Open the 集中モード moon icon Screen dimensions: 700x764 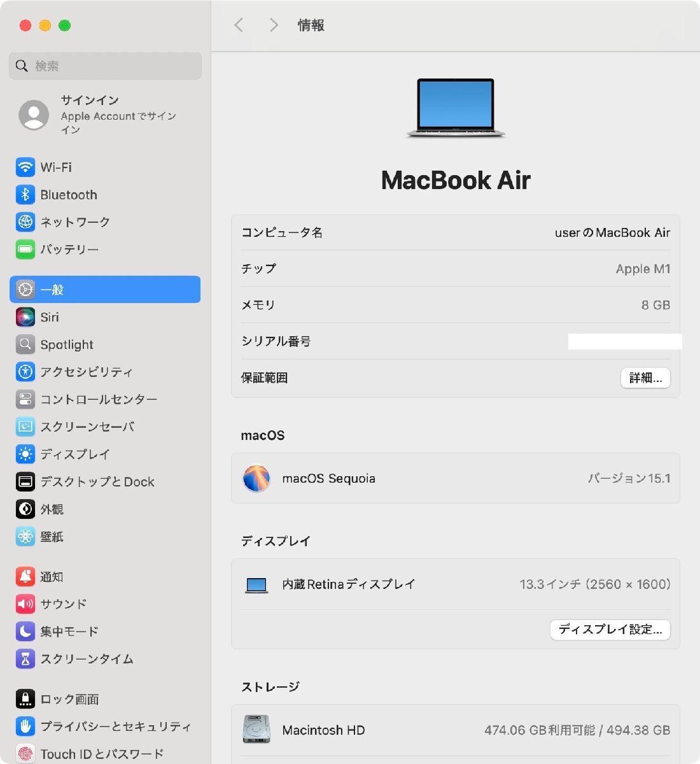click(25, 632)
